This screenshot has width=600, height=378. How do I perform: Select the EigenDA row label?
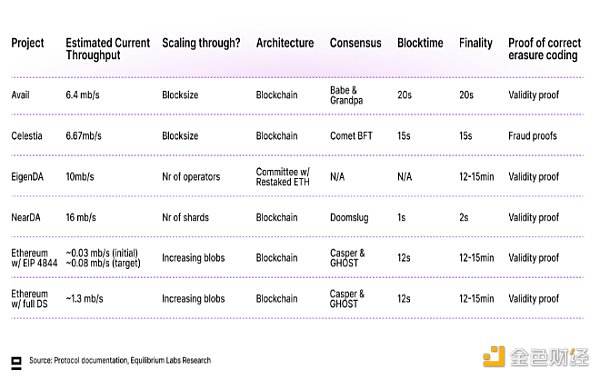pyautogui.click(x=27, y=177)
